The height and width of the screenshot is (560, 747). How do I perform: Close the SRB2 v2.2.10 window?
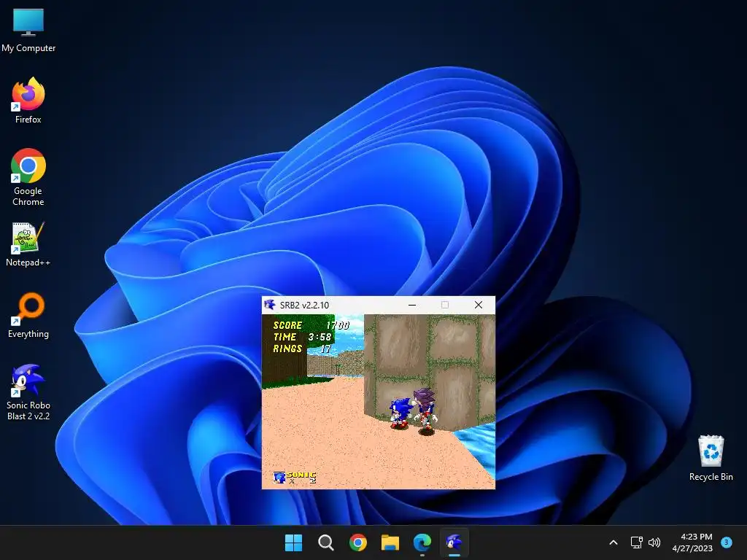click(x=479, y=305)
